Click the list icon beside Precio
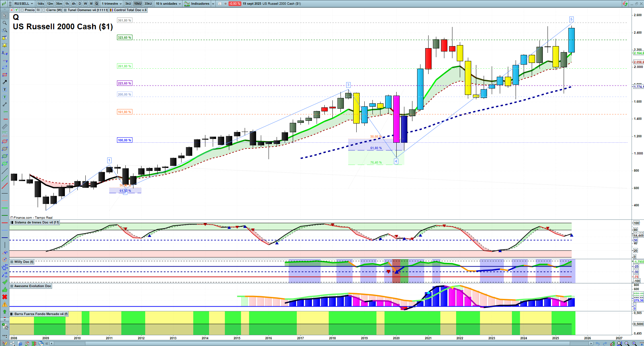This screenshot has width=644, height=346. pos(38,10)
